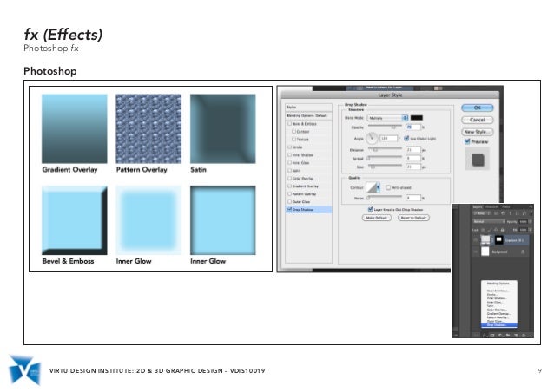Click the style preview thumbnail
This screenshot has width=554, height=392.
coord(478,159)
